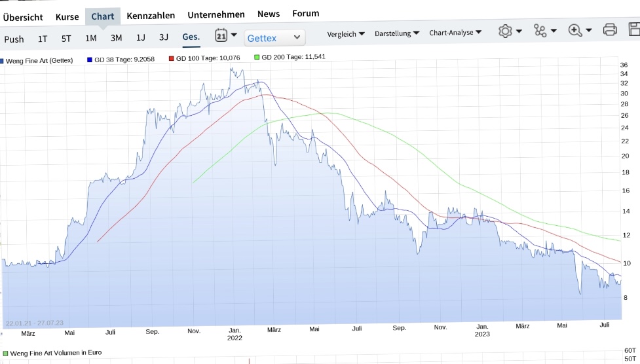Expand the Darstellung dropdown menu
The image size is (640, 364).
click(397, 33)
